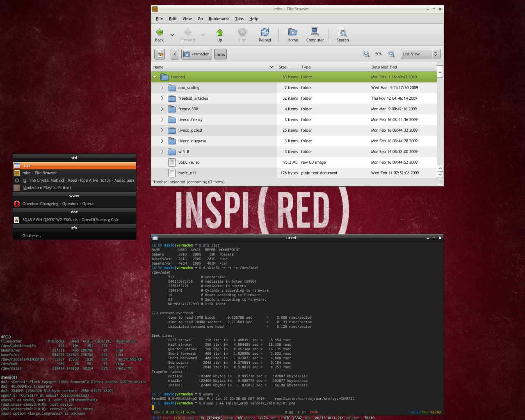The image size is (525, 420).
Task: Click the livecd.frenzy folder icon
Action: point(172,120)
